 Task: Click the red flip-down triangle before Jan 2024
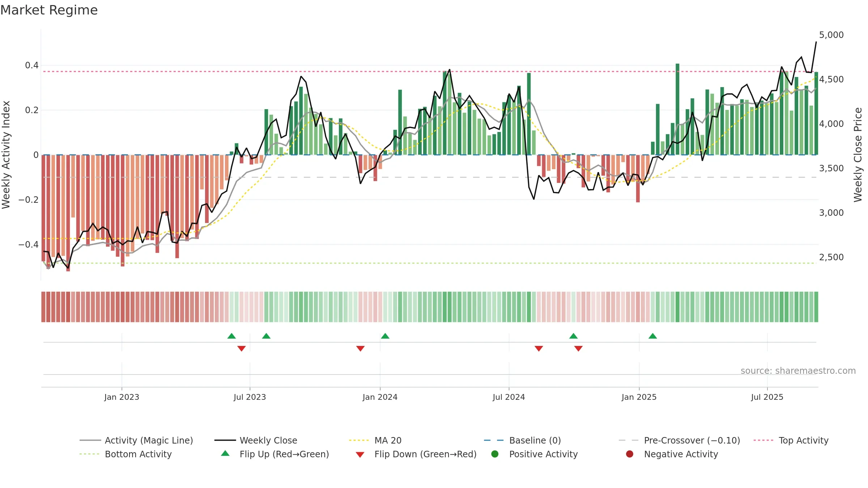(x=360, y=348)
